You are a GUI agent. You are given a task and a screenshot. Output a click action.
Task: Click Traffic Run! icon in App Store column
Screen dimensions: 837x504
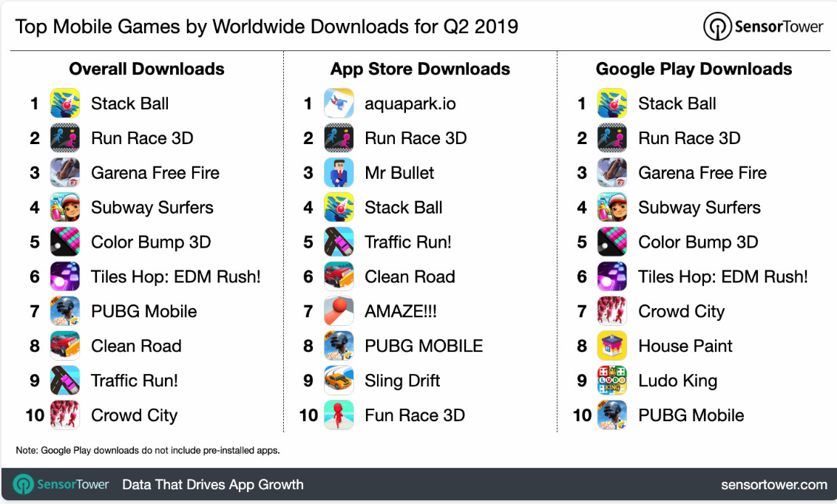[339, 242]
